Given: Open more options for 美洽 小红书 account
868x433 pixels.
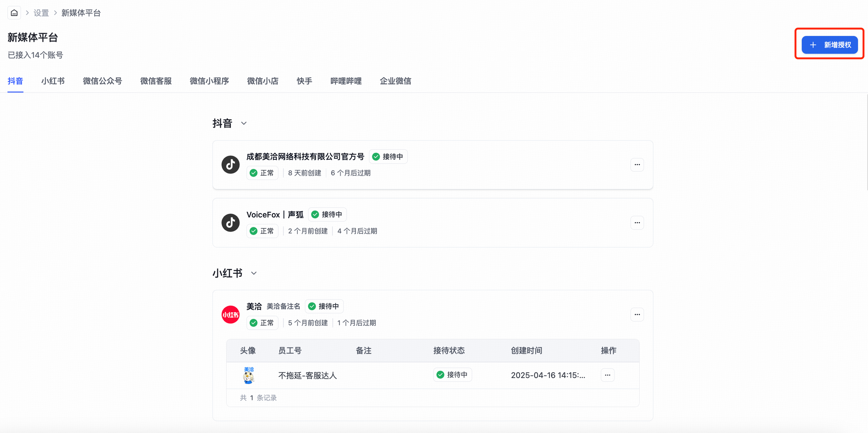Looking at the screenshot, I should pos(637,315).
